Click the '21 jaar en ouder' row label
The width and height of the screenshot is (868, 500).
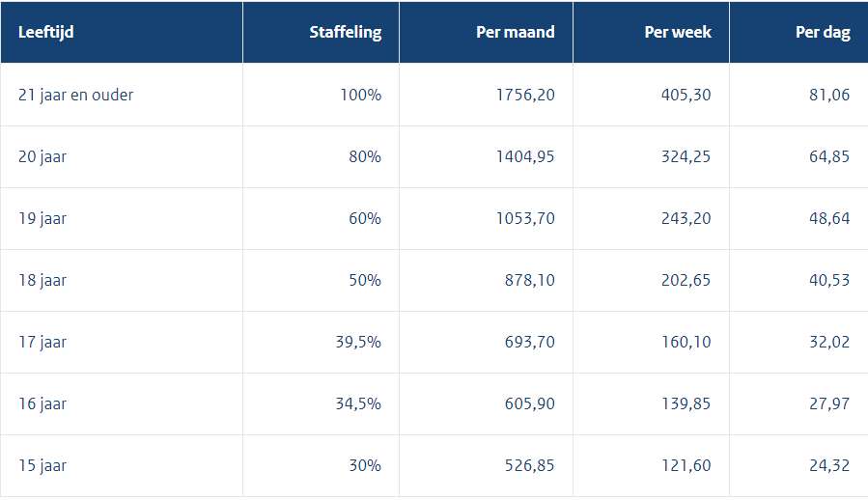76,95
